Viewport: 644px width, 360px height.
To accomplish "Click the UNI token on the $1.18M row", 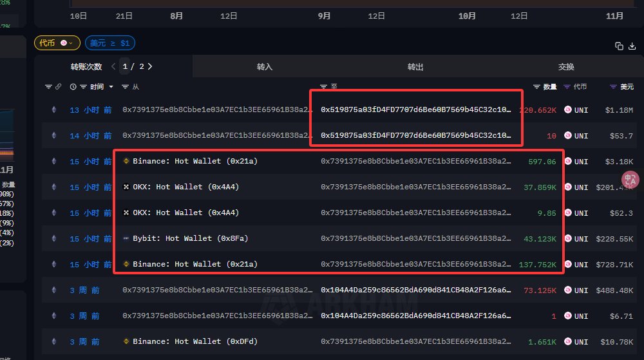I will pos(576,110).
